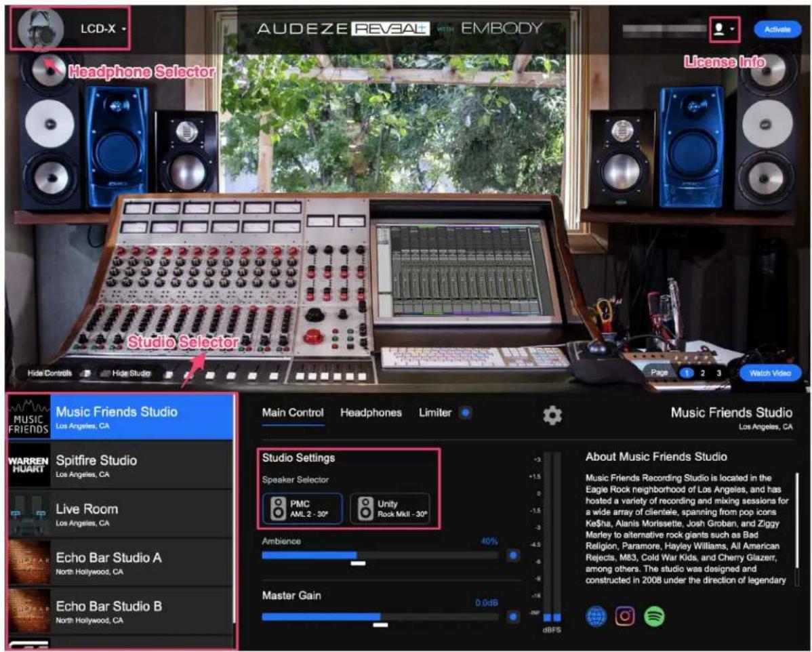Click the Echo Bar Studio A thumbnail
Viewport: 812px width, 652px height.
click(x=29, y=563)
